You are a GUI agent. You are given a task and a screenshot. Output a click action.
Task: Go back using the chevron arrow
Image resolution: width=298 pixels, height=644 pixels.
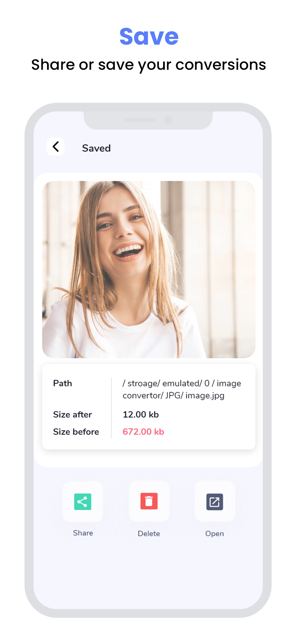[55, 147]
